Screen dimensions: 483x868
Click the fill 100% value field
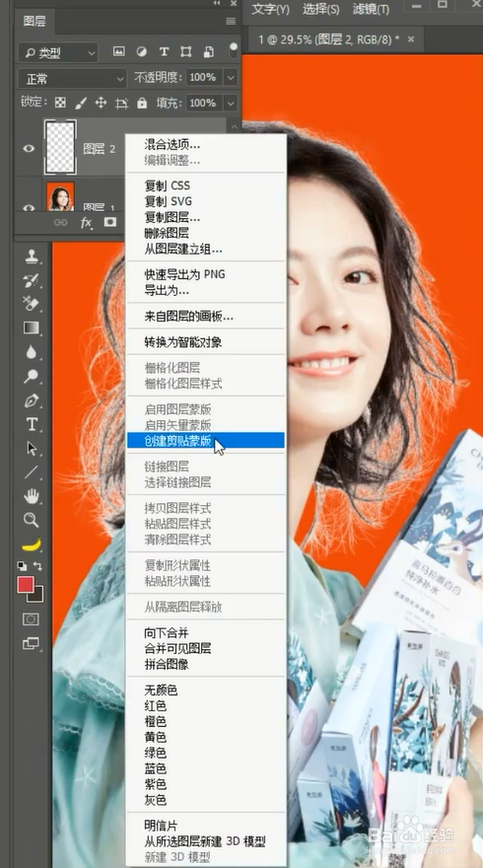pyautogui.click(x=204, y=103)
